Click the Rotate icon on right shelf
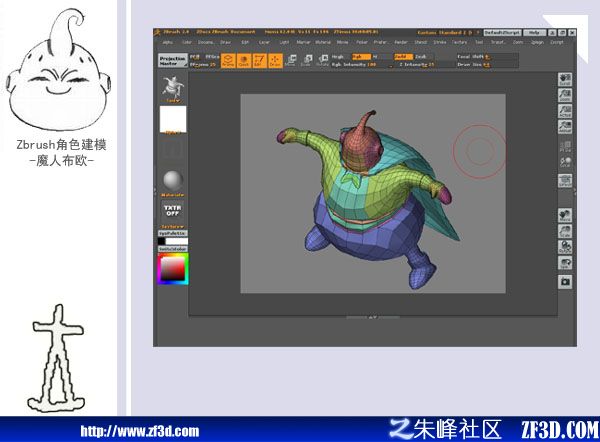This screenshot has width=600, height=442. point(565,247)
